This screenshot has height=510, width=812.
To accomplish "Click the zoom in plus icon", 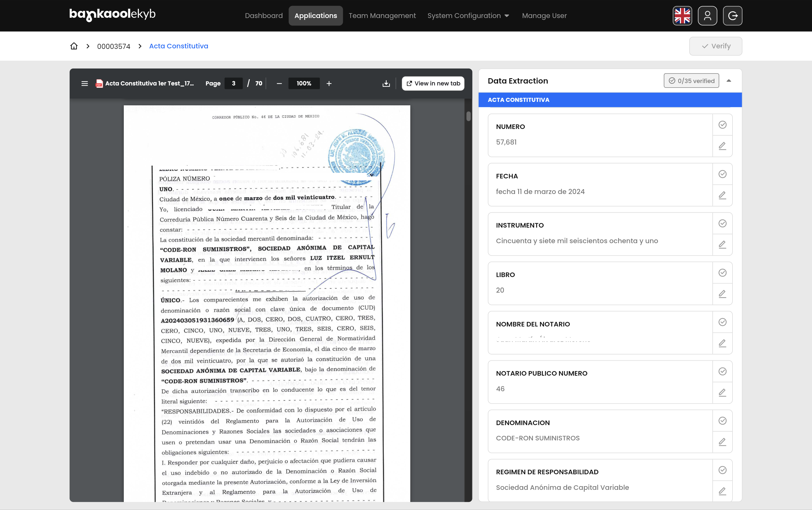I will 329,83.
